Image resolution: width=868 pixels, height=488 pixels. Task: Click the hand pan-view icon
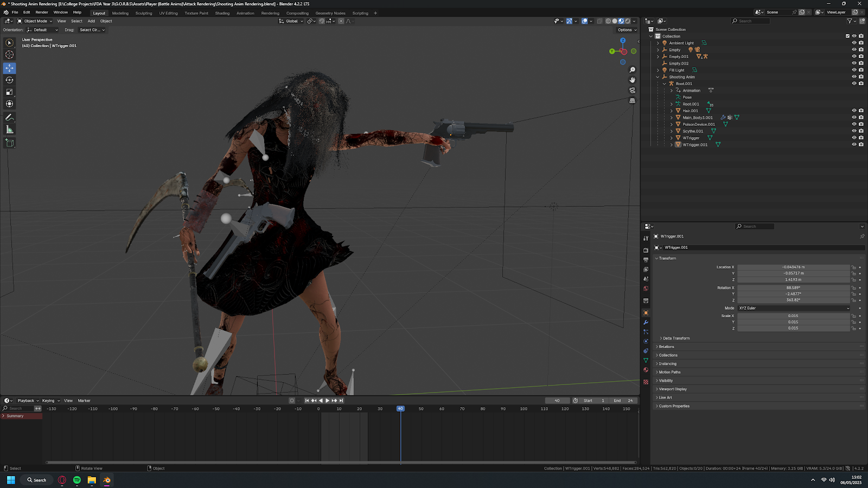(x=632, y=80)
